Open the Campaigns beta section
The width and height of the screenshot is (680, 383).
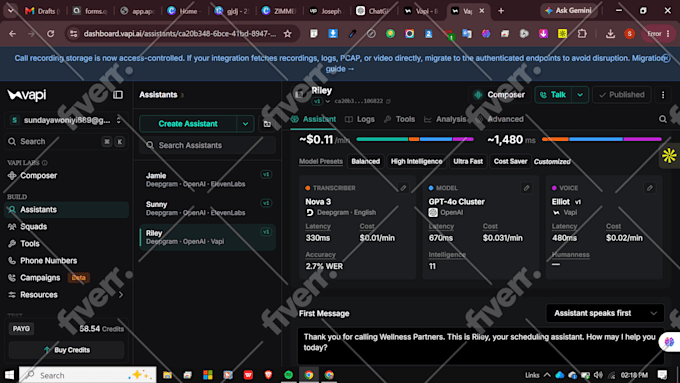pyautogui.click(x=49, y=277)
